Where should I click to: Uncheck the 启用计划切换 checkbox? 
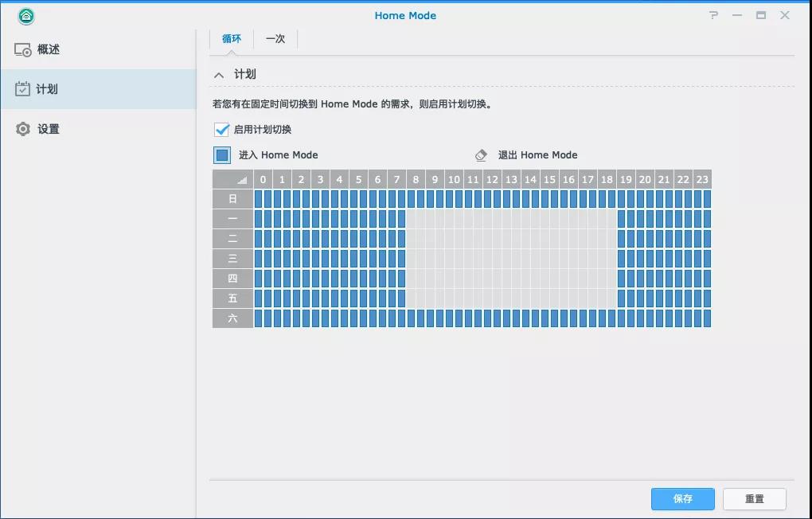click(221, 130)
